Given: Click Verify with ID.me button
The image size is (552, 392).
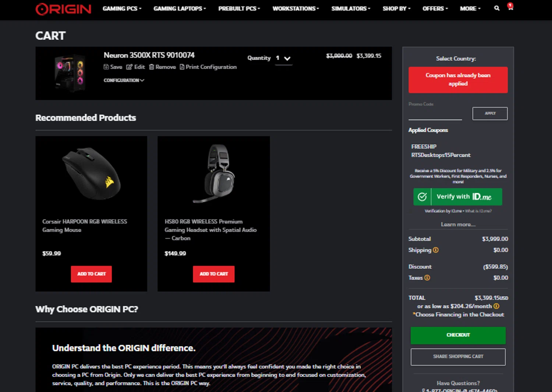Looking at the screenshot, I should (x=458, y=197).
